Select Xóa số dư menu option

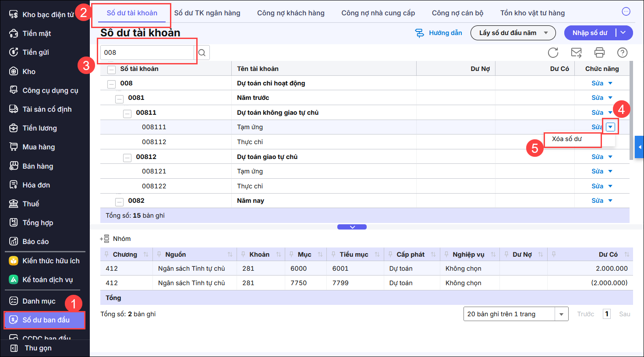pos(567,139)
